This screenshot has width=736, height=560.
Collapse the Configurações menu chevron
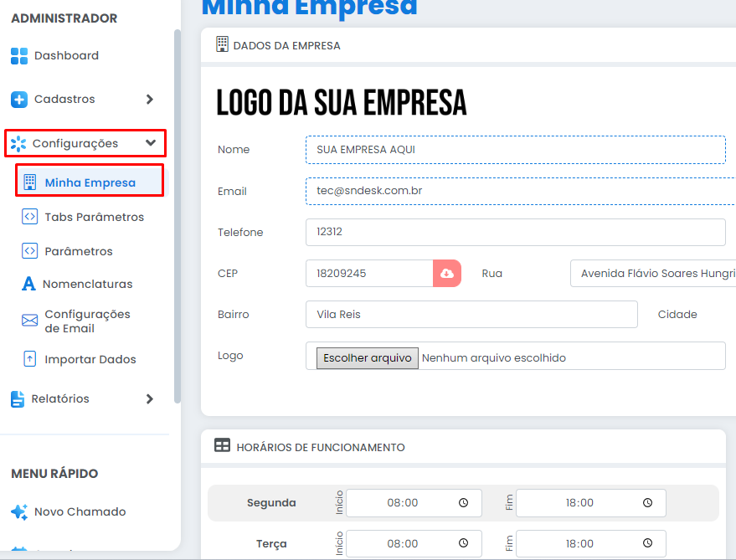pos(151,143)
